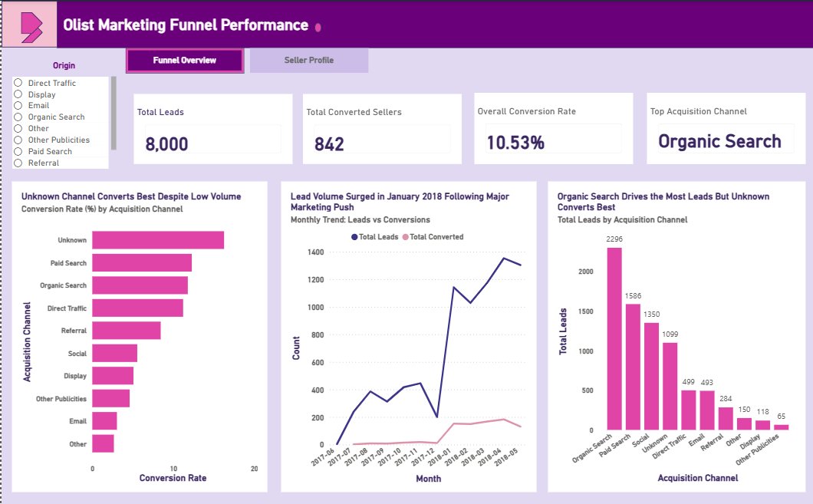
Task: Click the Display column labeled 118
Action: (762, 425)
